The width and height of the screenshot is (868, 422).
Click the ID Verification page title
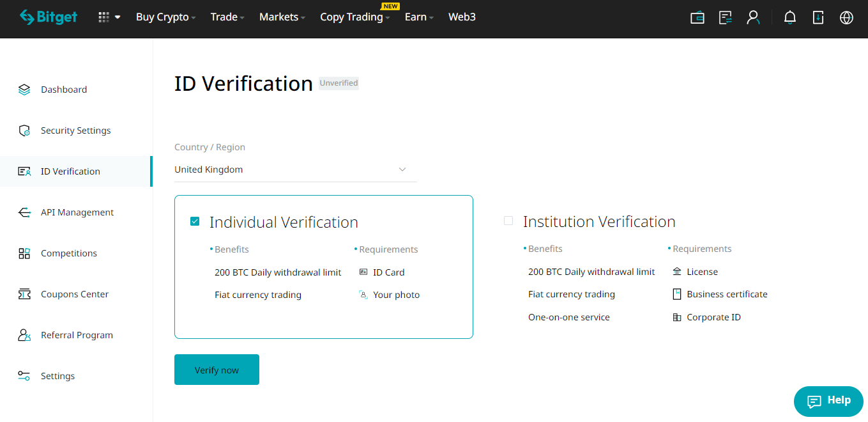[243, 84]
